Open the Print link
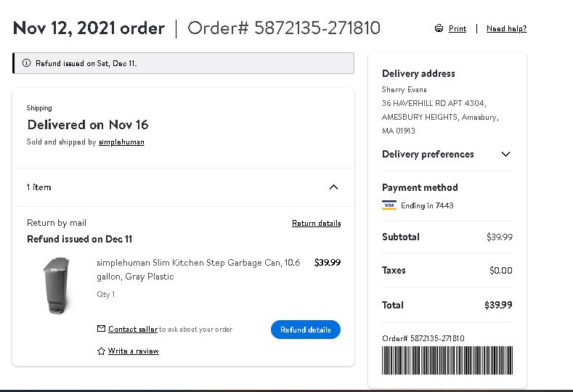The width and height of the screenshot is (573, 392). pyautogui.click(x=458, y=28)
